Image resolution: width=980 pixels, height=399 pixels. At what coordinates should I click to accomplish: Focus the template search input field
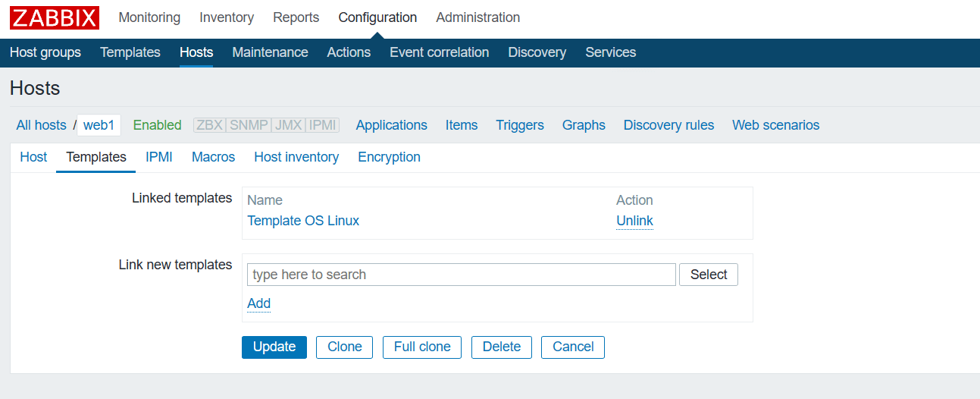click(x=462, y=275)
